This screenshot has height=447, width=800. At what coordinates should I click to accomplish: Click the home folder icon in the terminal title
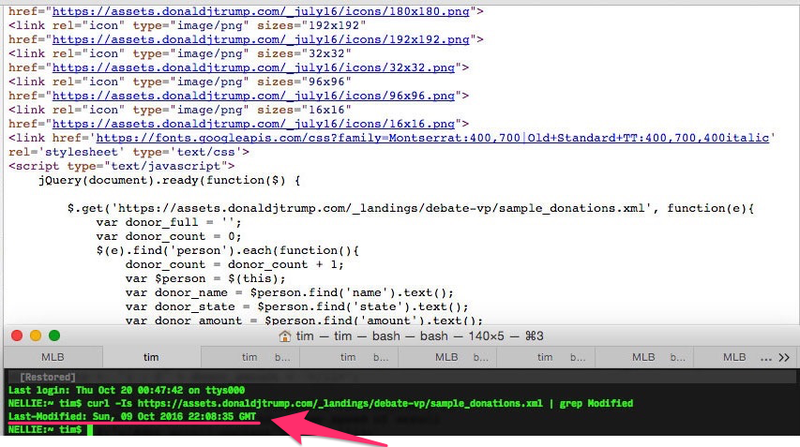(285, 336)
